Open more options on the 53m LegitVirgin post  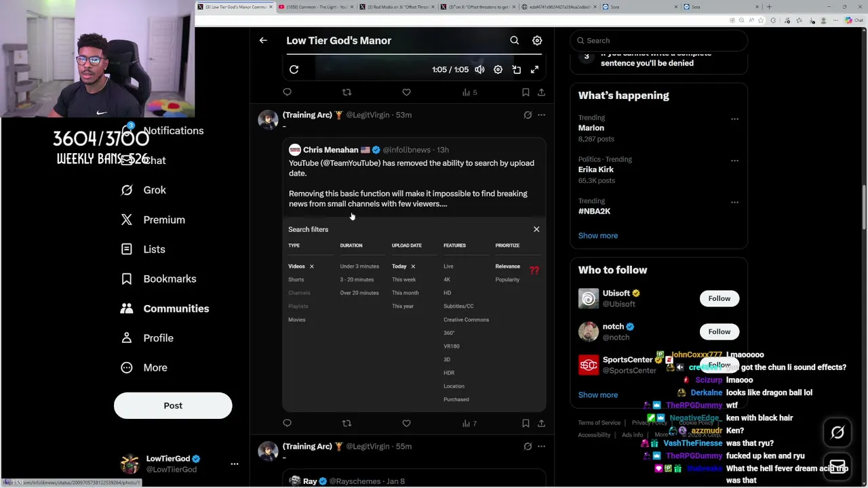click(541, 115)
